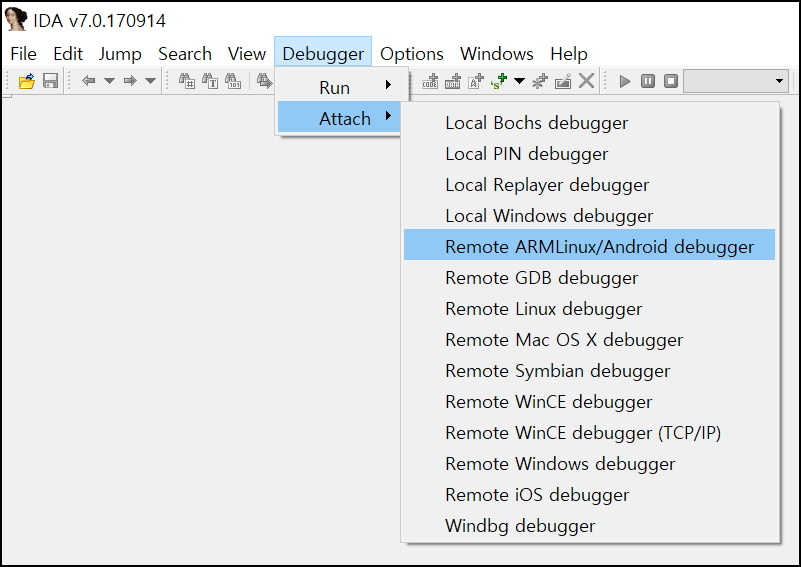Click the Jump forward arrow
The image size is (801, 567).
click(x=130, y=81)
